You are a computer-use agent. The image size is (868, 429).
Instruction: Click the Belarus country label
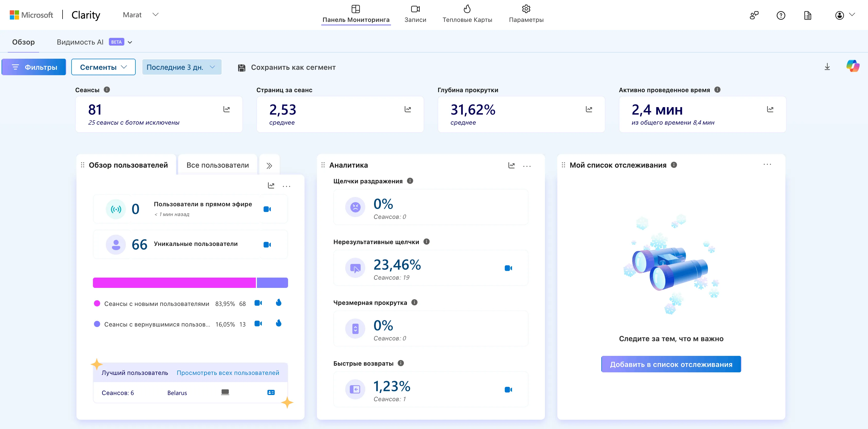pos(177,393)
